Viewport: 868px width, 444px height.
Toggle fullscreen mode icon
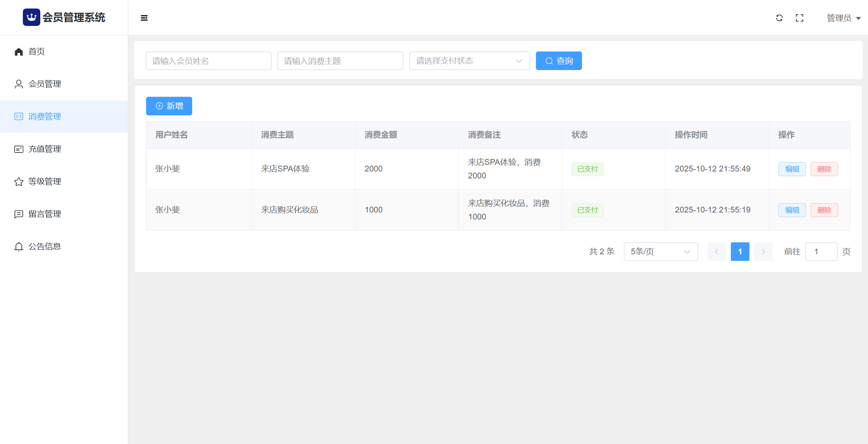pyautogui.click(x=799, y=18)
